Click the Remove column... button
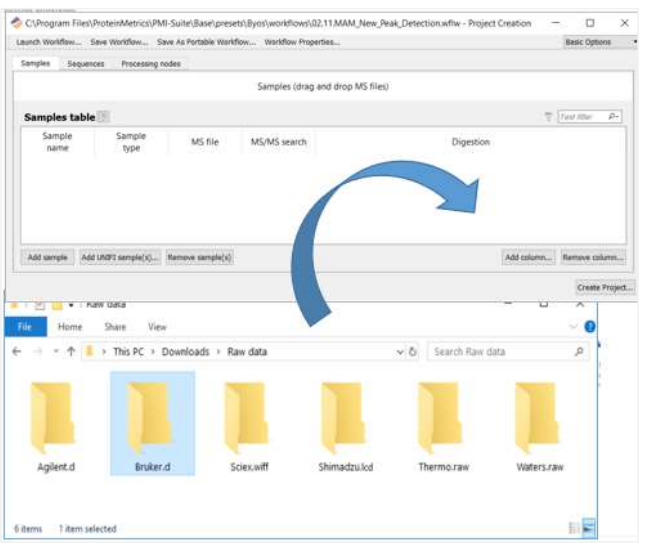Image resolution: width=653 pixels, height=546 pixels. point(593,257)
